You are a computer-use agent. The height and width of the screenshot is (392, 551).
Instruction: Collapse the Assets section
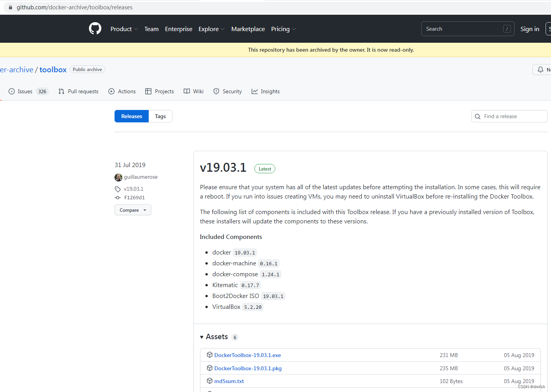tap(214, 337)
